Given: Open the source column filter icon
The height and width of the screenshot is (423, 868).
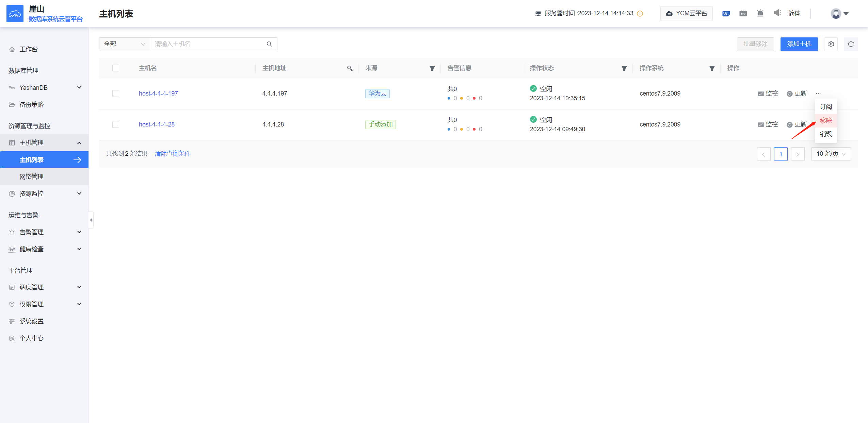Looking at the screenshot, I should [x=432, y=68].
